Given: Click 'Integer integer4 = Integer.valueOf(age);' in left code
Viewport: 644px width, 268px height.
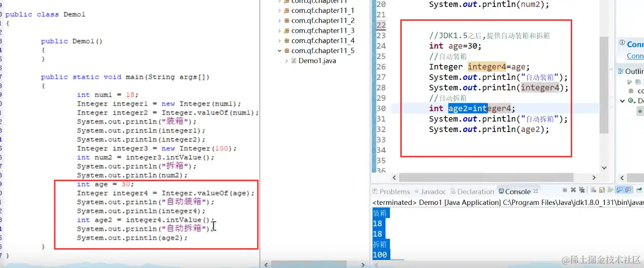Looking at the screenshot, I should [165, 193].
